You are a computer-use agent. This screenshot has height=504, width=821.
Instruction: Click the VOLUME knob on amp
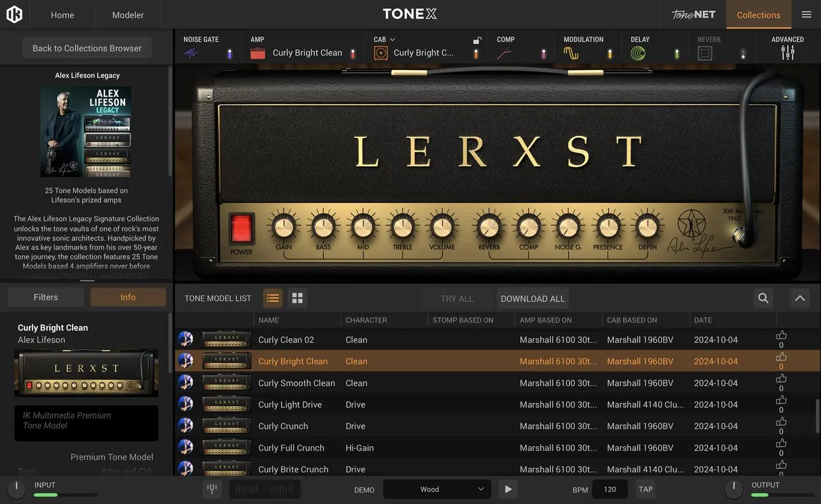(442, 227)
